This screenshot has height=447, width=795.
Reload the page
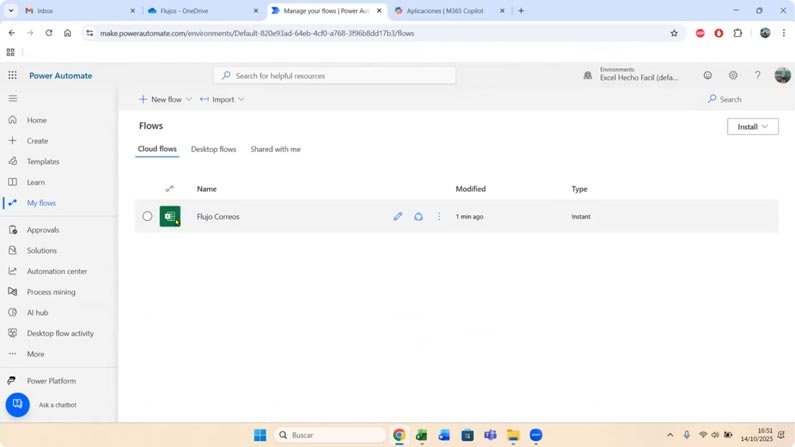click(x=49, y=33)
